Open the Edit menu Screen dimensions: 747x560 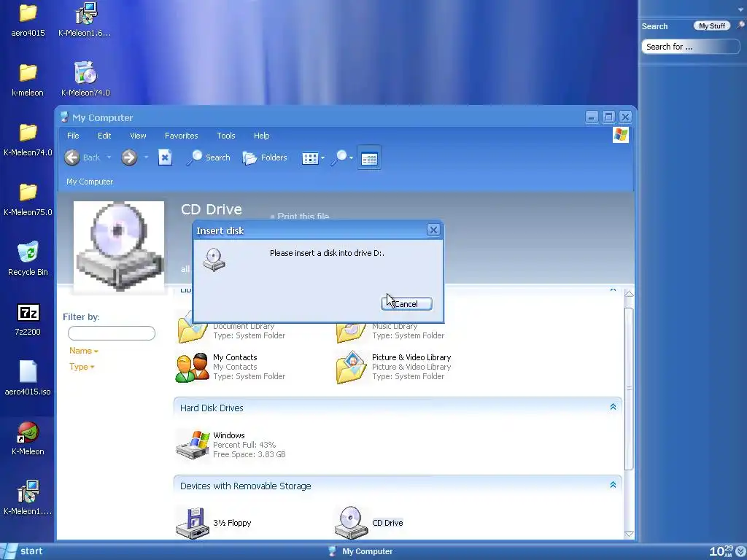[x=104, y=136]
